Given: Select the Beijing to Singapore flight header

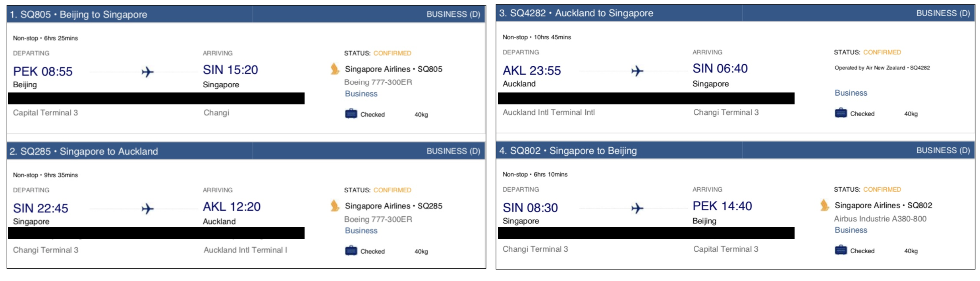Looking at the screenshot, I should pos(246,14).
